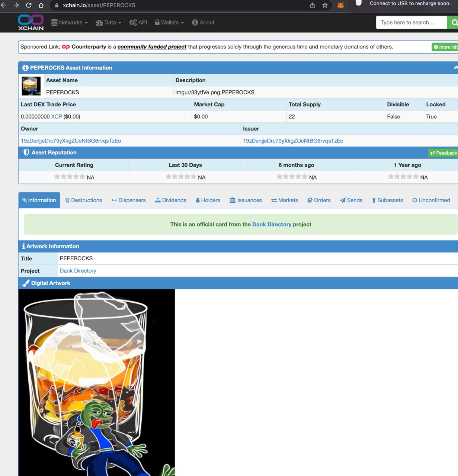Click the Asset Information info icon
The image size is (458, 476).
tap(25, 68)
